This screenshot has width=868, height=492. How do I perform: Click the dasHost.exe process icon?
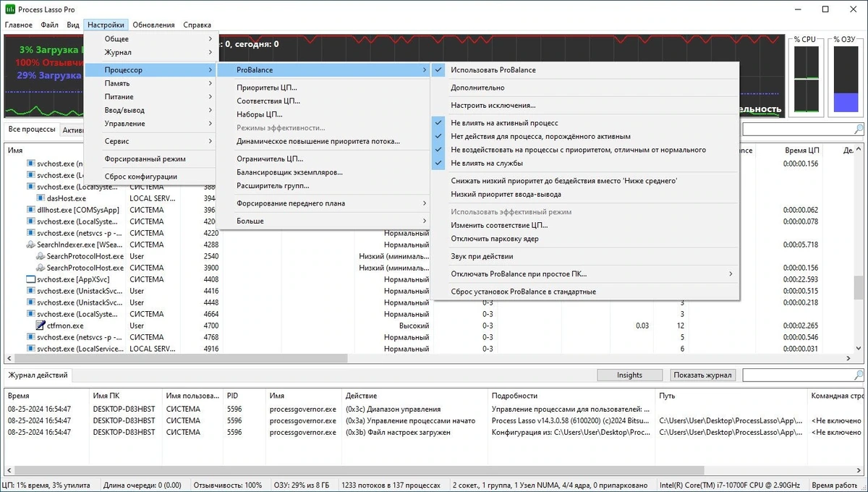pyautogui.click(x=41, y=198)
